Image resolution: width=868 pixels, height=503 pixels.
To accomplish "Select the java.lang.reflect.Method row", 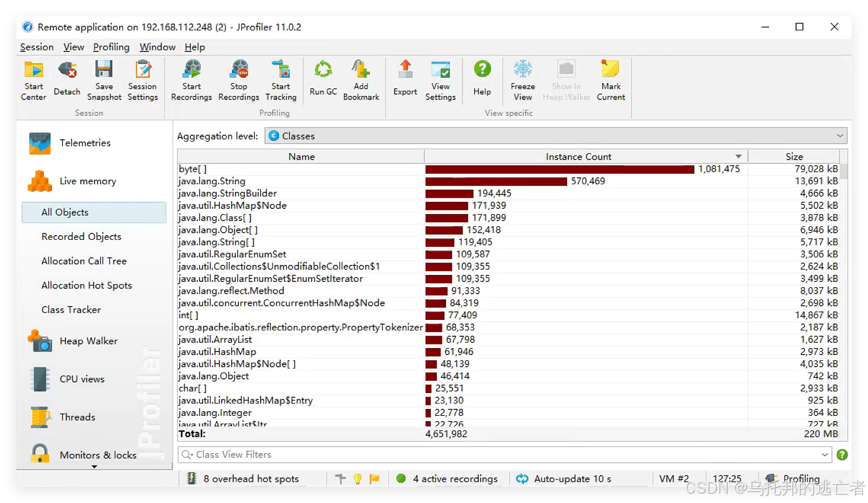I will [x=509, y=291].
